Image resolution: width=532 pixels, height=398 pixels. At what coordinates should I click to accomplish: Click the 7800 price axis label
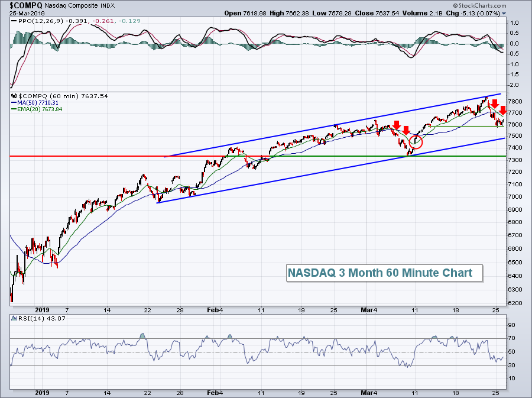pos(515,102)
